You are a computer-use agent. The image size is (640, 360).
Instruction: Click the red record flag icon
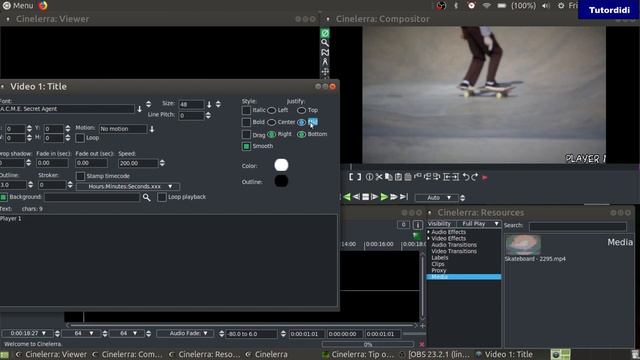click(x=484, y=177)
